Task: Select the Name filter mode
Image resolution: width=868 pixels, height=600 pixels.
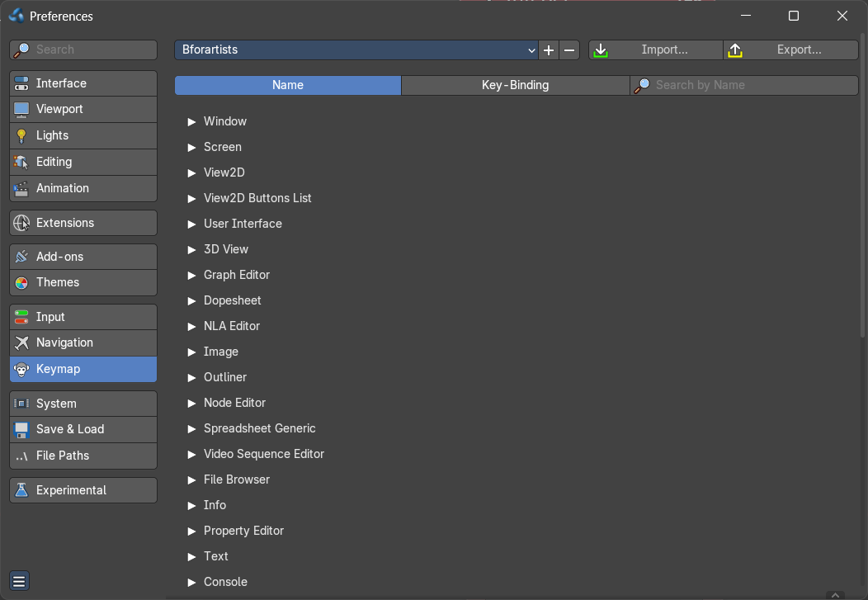Action: click(288, 85)
